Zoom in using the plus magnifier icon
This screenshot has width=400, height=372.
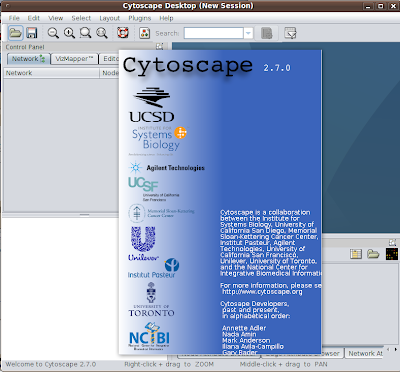tap(69, 33)
